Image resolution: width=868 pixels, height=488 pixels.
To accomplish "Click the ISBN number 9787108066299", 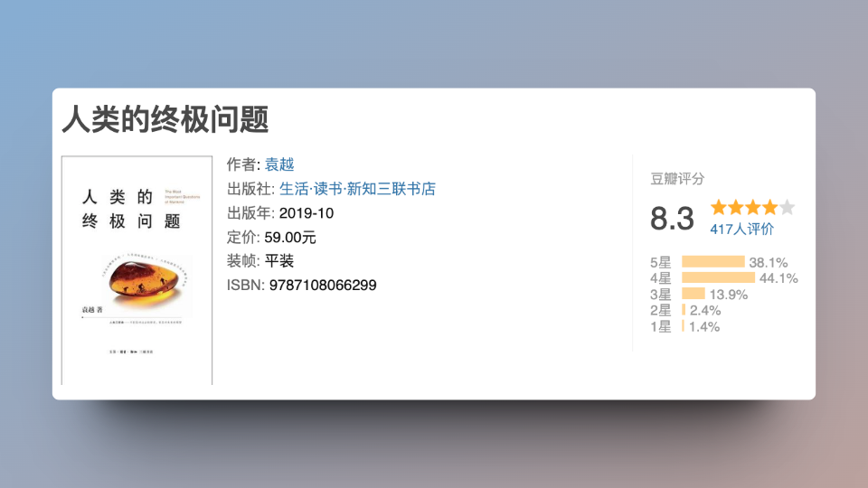I will [323, 286].
